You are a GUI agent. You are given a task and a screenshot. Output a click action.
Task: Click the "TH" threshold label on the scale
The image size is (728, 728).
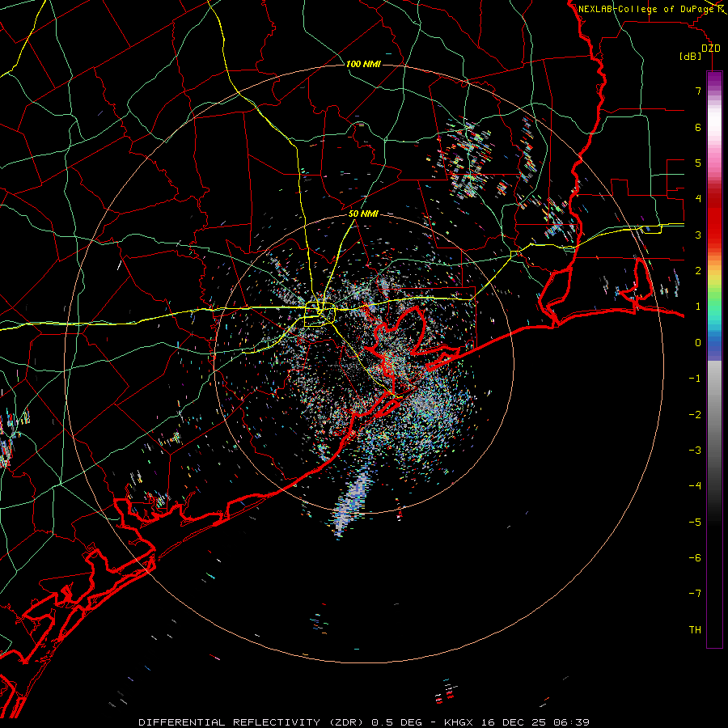tap(695, 630)
